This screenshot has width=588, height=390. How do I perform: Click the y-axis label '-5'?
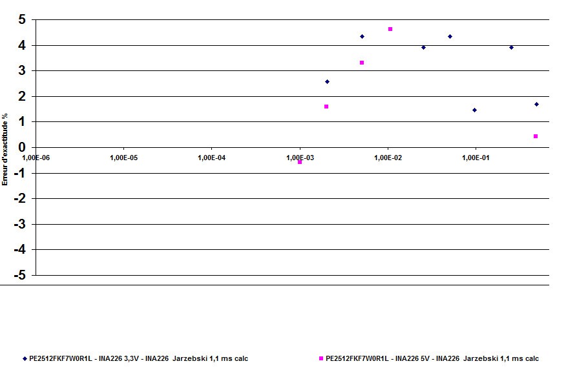point(20,275)
